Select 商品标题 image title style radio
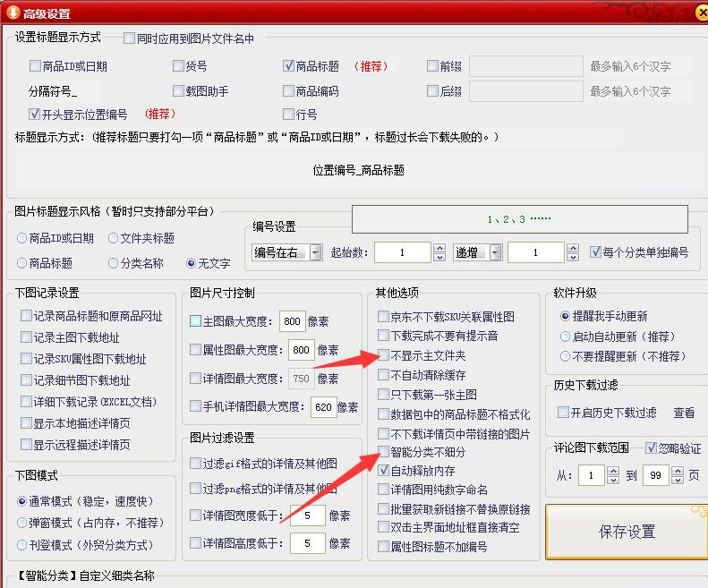Viewport: 708px width, 588px height. pyautogui.click(x=21, y=263)
